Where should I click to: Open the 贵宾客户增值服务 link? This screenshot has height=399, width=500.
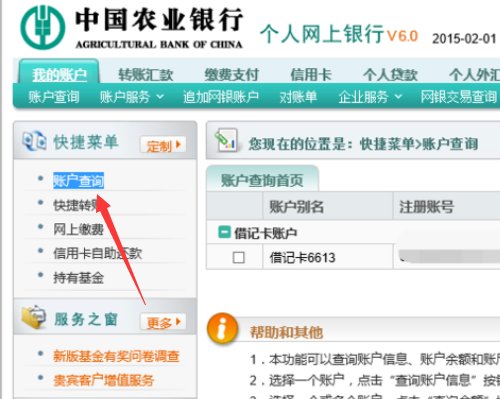[104, 380]
